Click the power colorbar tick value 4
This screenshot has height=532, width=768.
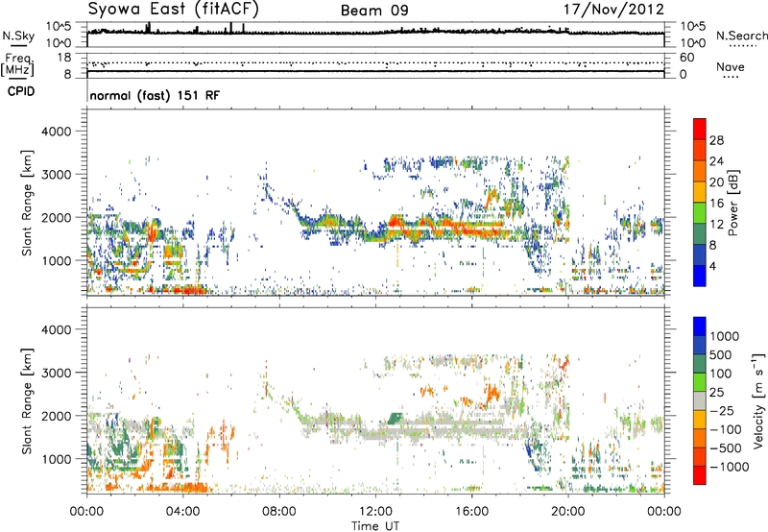coord(712,266)
